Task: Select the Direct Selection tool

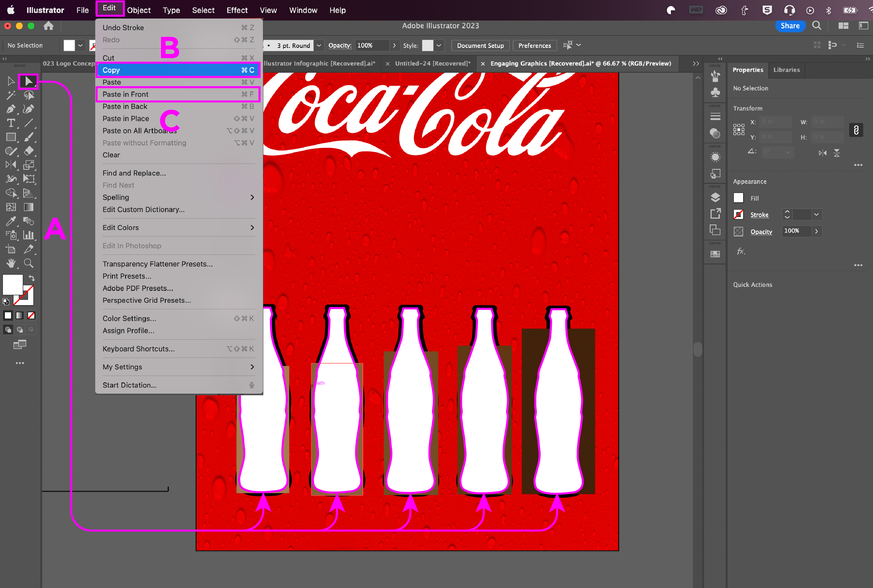Action: tap(29, 81)
